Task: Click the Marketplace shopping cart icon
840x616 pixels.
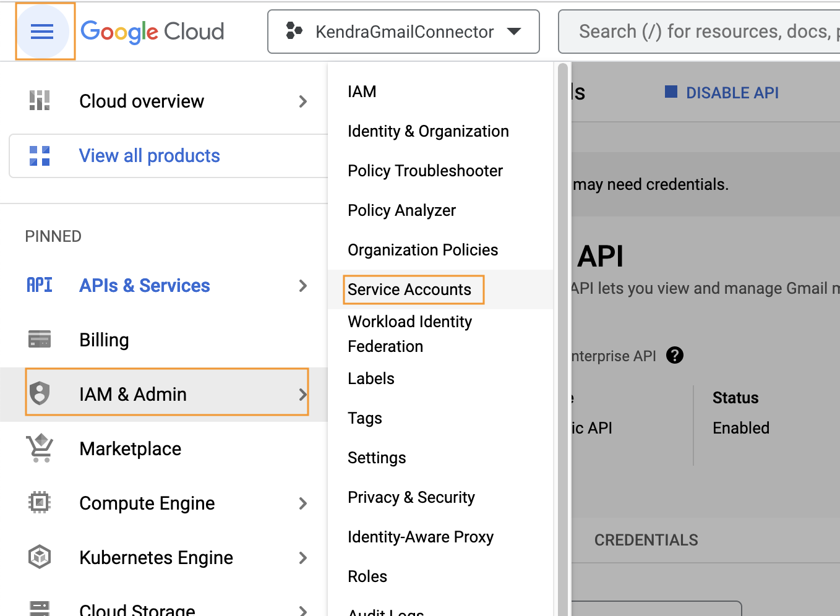Action: (40, 448)
